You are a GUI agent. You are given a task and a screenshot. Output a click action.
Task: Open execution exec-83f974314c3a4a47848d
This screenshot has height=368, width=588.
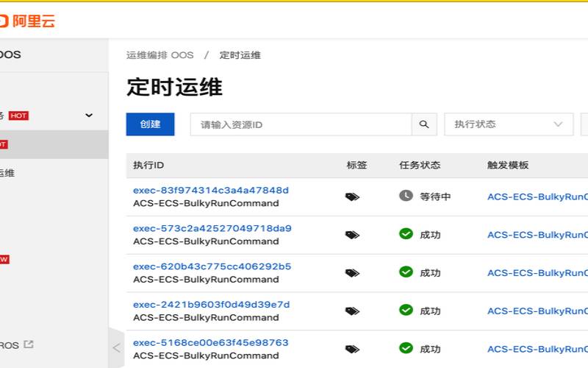point(211,191)
